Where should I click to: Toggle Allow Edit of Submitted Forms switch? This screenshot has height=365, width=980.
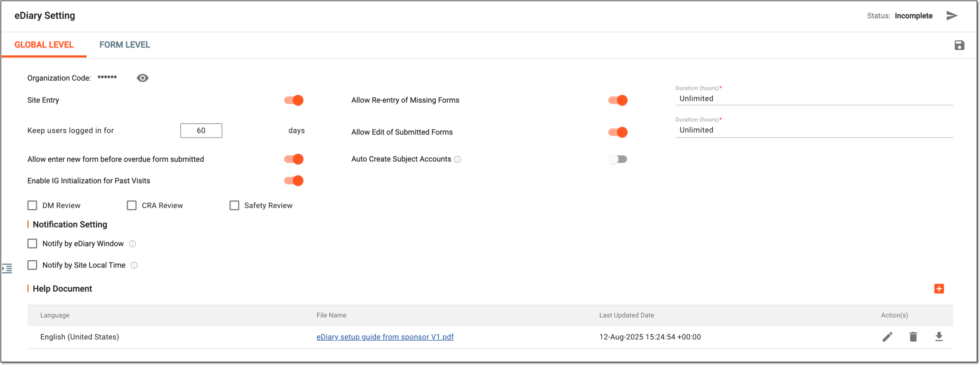point(618,133)
